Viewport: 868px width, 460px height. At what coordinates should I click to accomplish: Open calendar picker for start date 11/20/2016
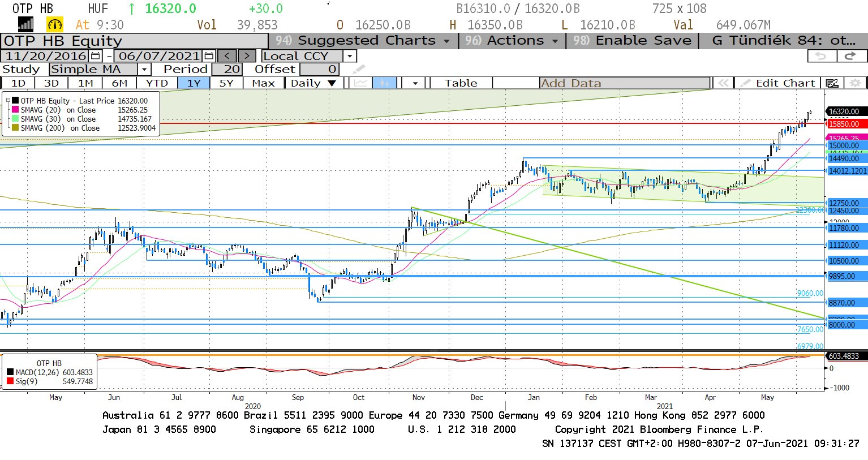(96, 56)
